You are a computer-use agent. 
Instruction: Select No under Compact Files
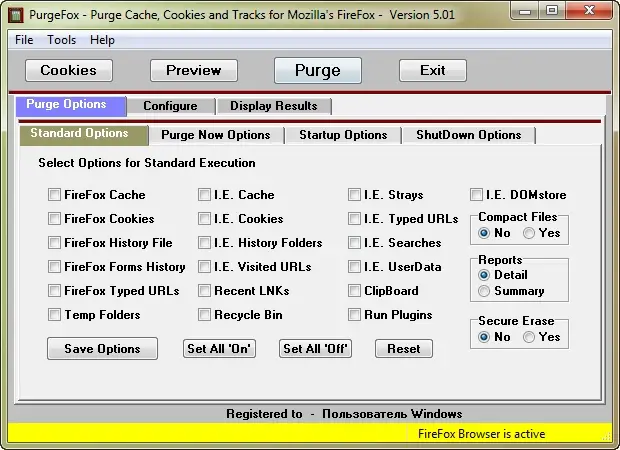point(484,233)
